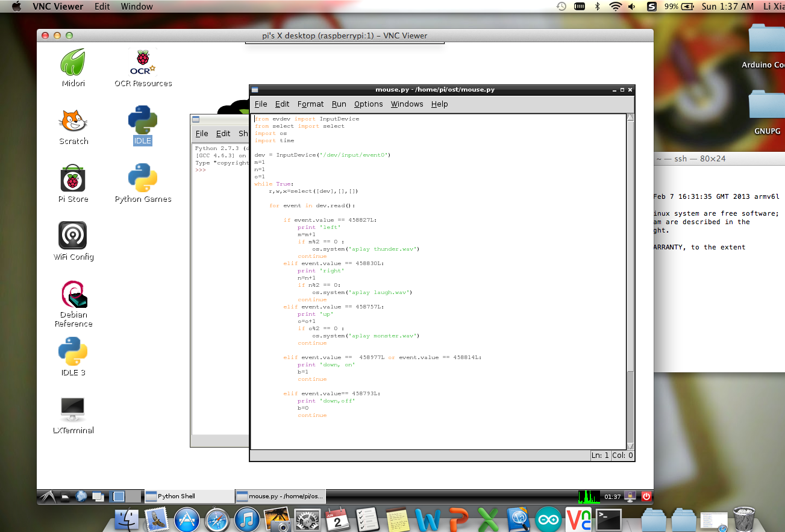The image size is (785, 532).
Task: Open the Midori browser desktop icon
Action: point(73,63)
